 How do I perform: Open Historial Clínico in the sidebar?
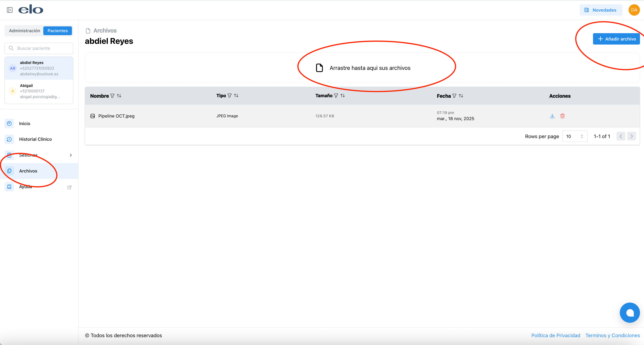[x=35, y=139]
